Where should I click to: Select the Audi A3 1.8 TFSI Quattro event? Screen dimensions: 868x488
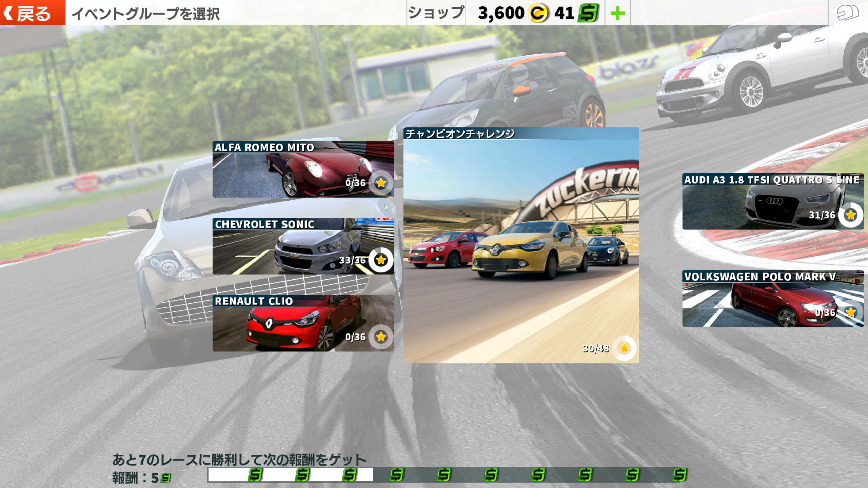coord(773,201)
